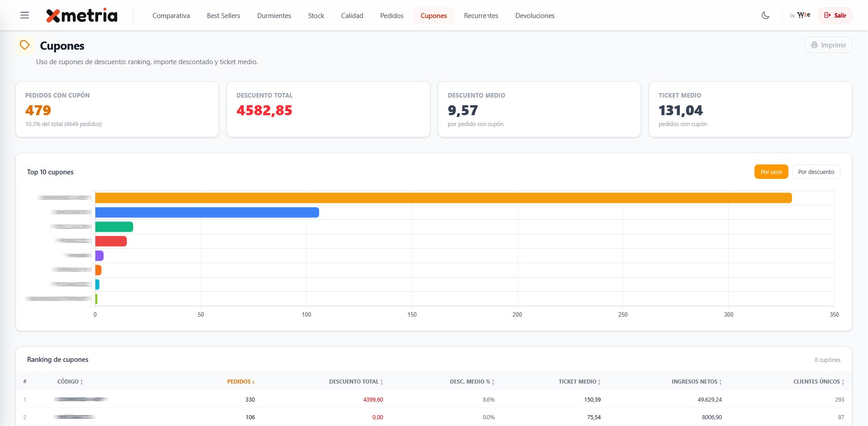Print the page with Imprimir
This screenshot has height=426, width=868.
point(828,45)
